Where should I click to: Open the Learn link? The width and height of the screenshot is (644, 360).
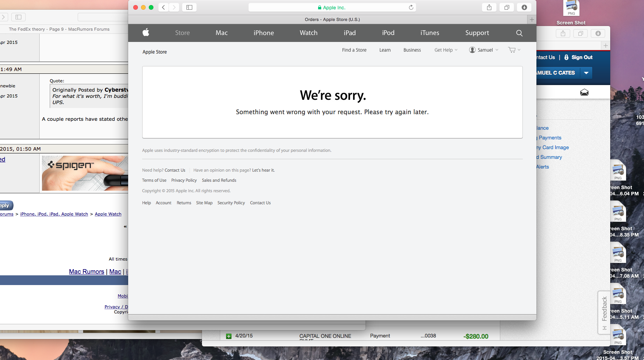[x=385, y=50]
